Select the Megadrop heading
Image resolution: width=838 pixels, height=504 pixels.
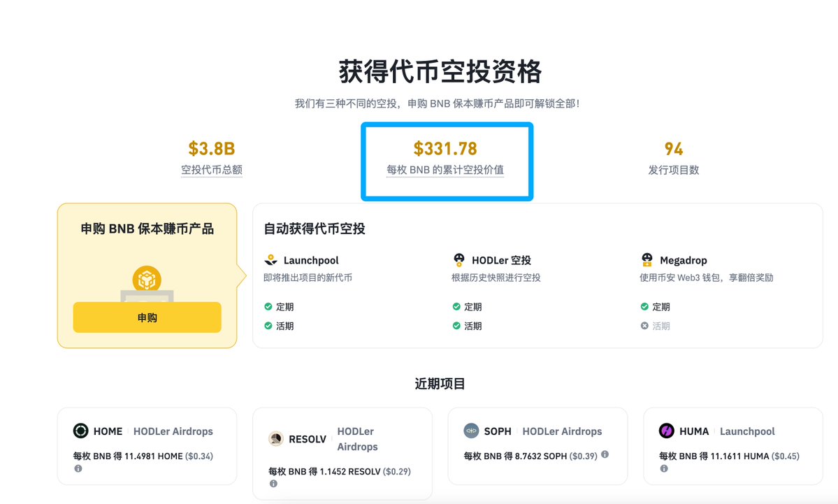click(684, 260)
